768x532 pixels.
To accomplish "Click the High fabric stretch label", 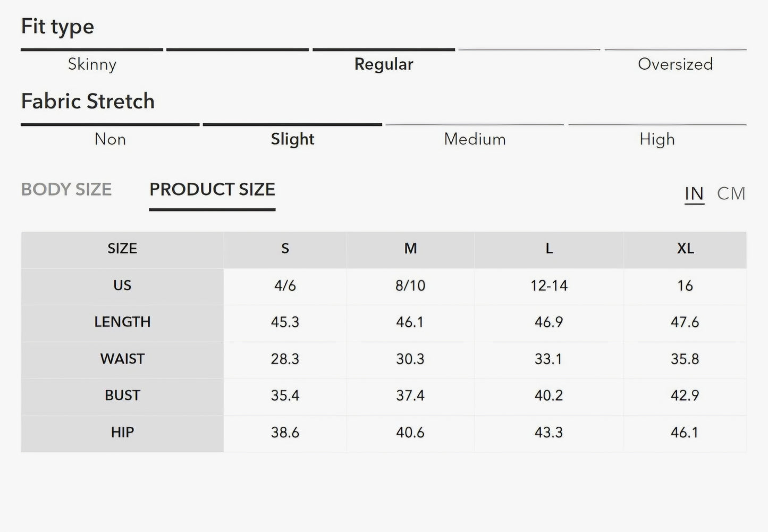I will coord(657,139).
